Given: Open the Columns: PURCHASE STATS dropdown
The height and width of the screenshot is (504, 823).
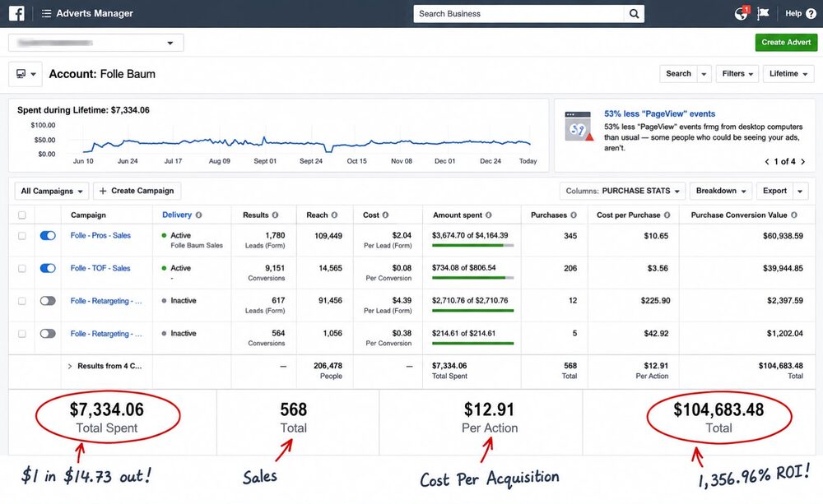Looking at the screenshot, I should pos(622,191).
